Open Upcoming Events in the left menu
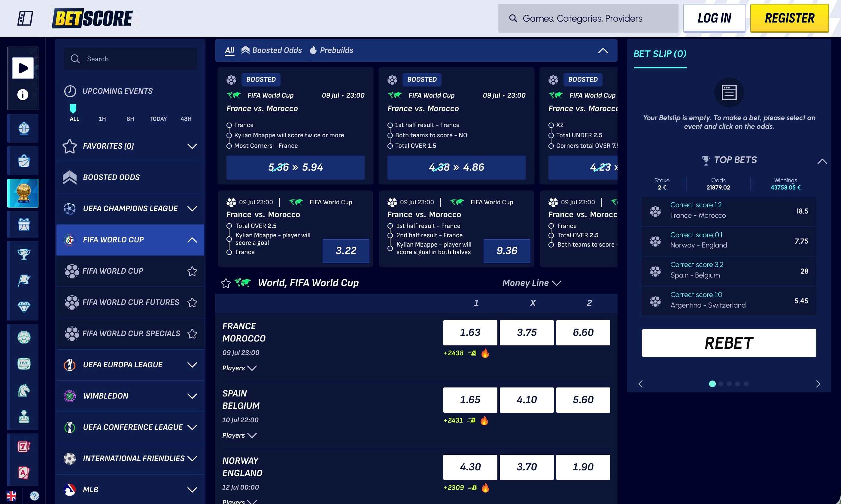The height and width of the screenshot is (504, 841). [109, 91]
